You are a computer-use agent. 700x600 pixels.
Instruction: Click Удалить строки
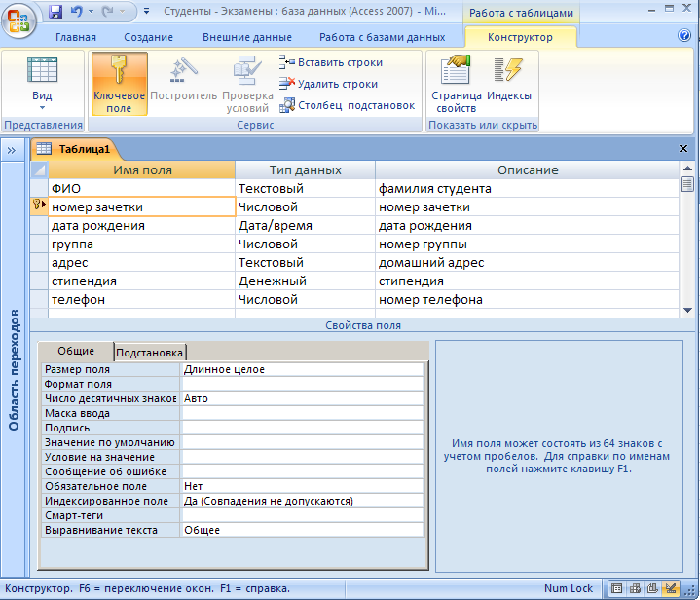pos(329,84)
